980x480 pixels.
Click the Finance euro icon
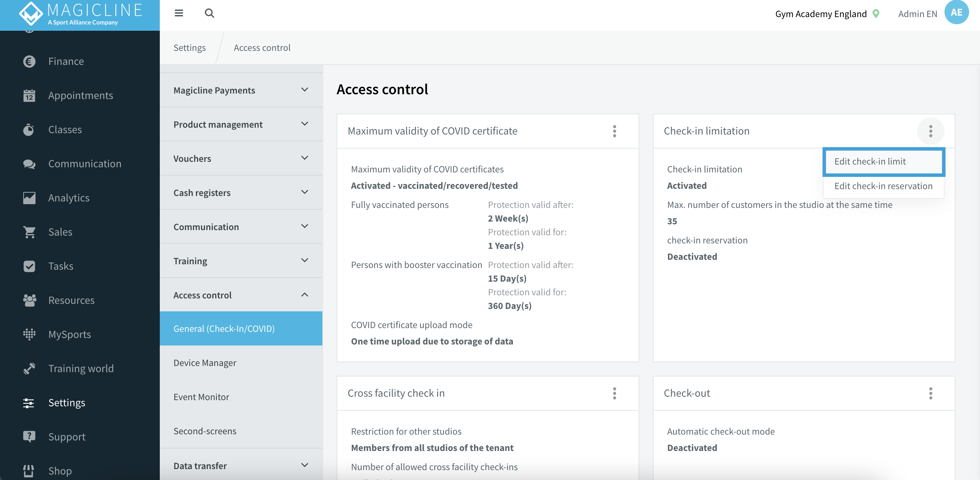[29, 61]
